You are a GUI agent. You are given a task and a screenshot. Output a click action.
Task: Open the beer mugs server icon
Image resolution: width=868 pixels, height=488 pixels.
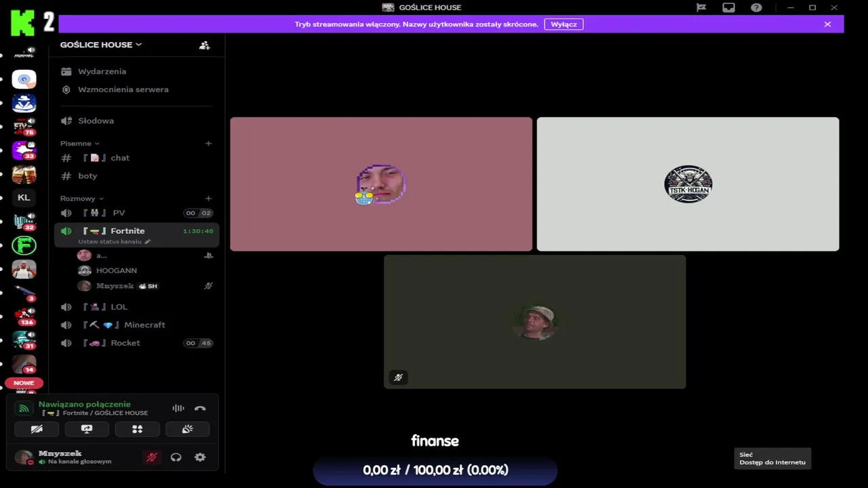(x=24, y=174)
